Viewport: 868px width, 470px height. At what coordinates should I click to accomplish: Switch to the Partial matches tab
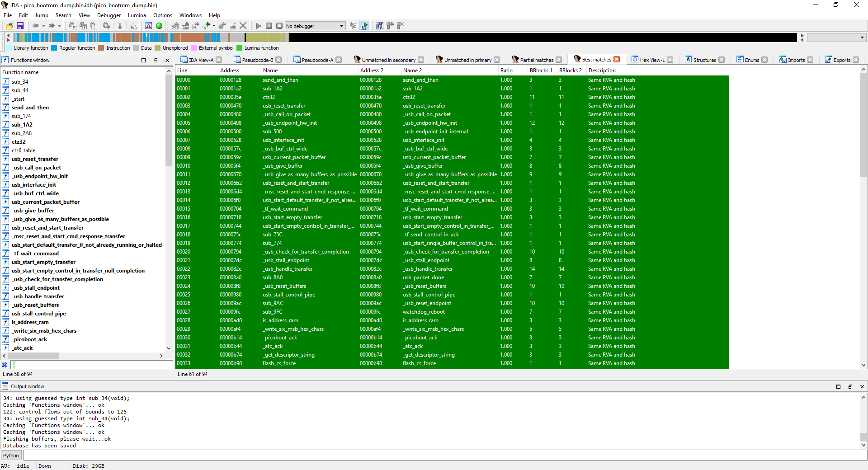coord(536,60)
